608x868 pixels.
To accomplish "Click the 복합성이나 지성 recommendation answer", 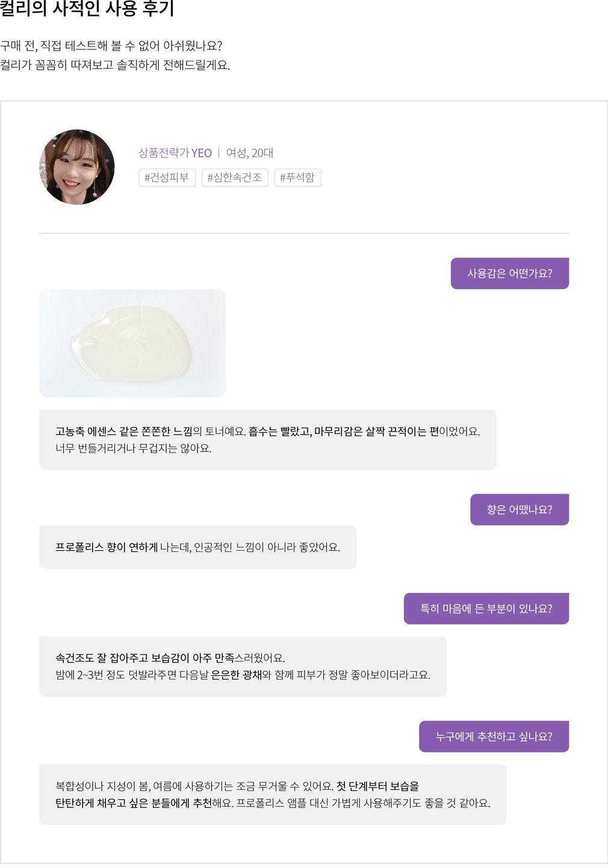I will 272,794.
